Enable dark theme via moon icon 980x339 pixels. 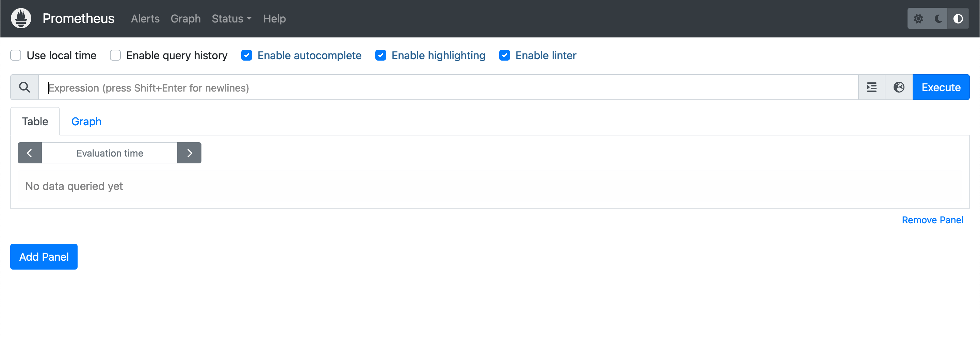click(938, 18)
